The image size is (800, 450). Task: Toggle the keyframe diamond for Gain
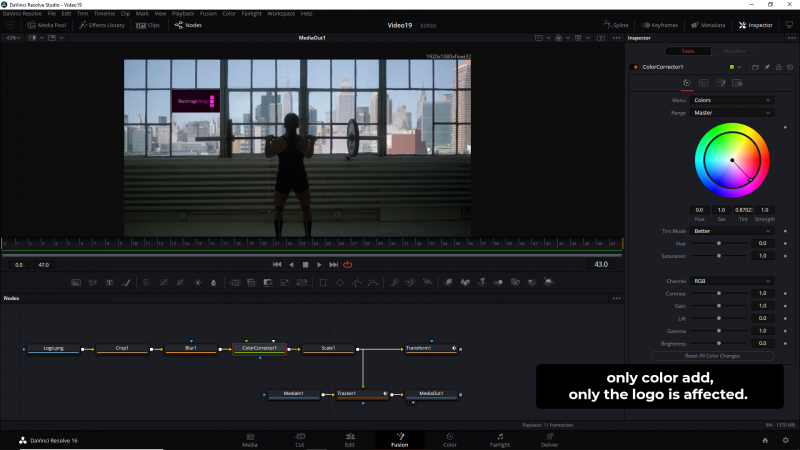pos(785,306)
